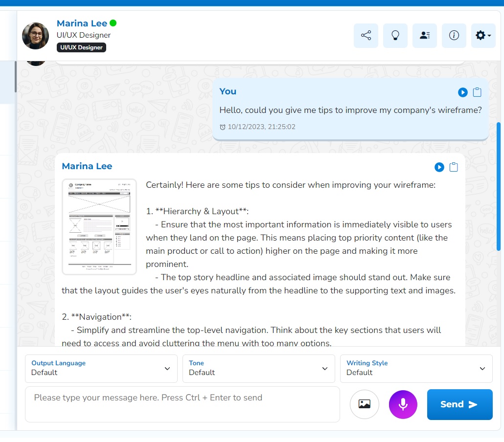The width and height of the screenshot is (504, 442).
Task: Play your own message audio
Action: point(462,92)
